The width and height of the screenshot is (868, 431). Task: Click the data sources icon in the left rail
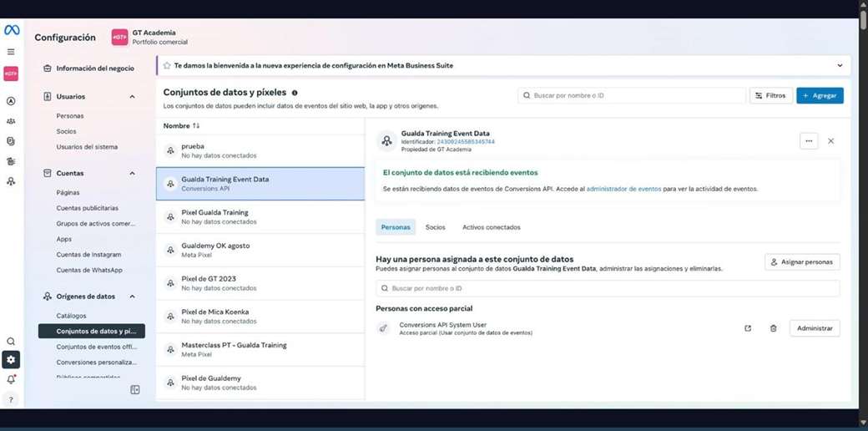coord(11,181)
